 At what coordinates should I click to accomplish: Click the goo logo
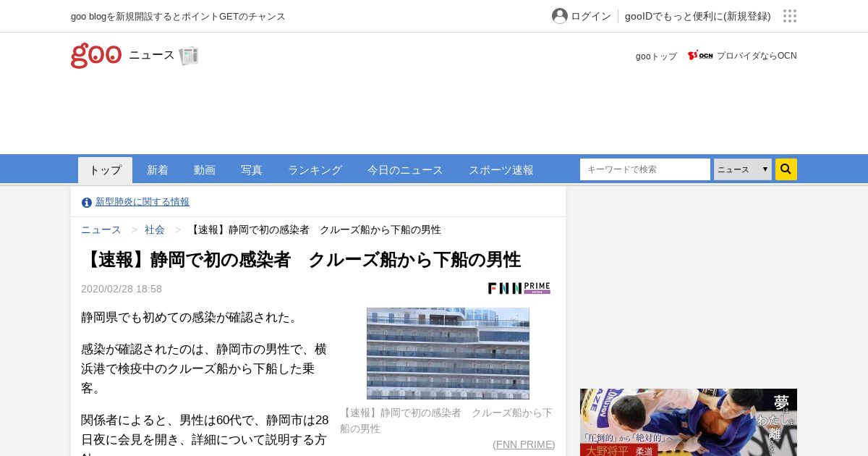[96, 56]
